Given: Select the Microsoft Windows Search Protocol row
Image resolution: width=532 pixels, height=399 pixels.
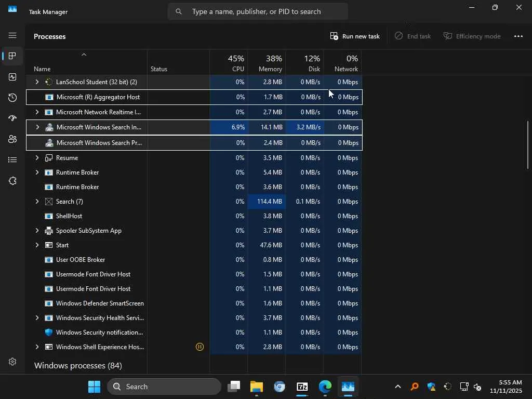Looking at the screenshot, I should tap(194, 143).
